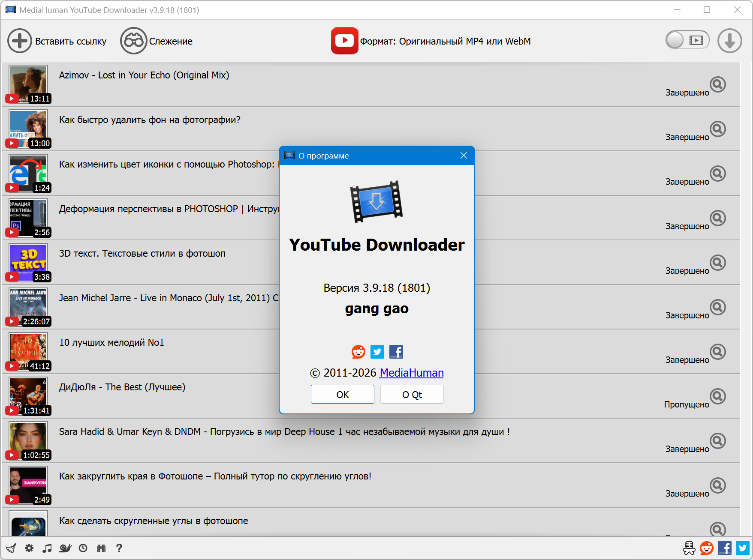This screenshot has width=753, height=560.
Task: Click the red YouTube format icon
Action: tap(344, 41)
